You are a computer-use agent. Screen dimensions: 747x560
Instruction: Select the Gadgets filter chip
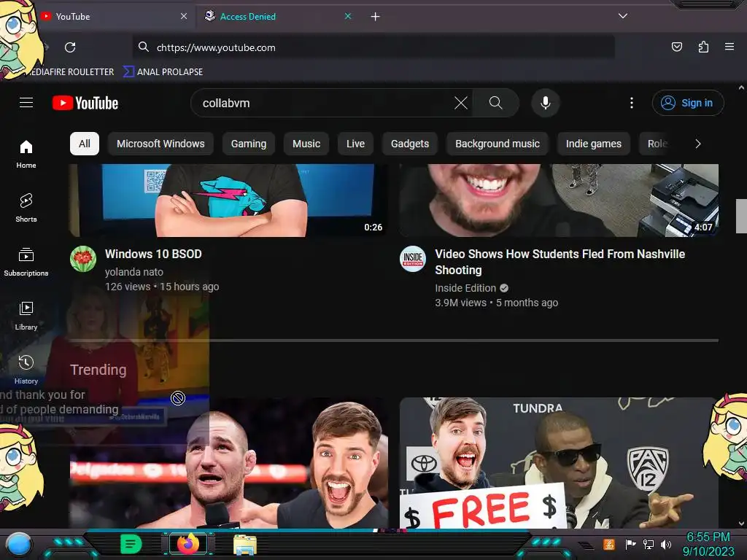pyautogui.click(x=410, y=144)
